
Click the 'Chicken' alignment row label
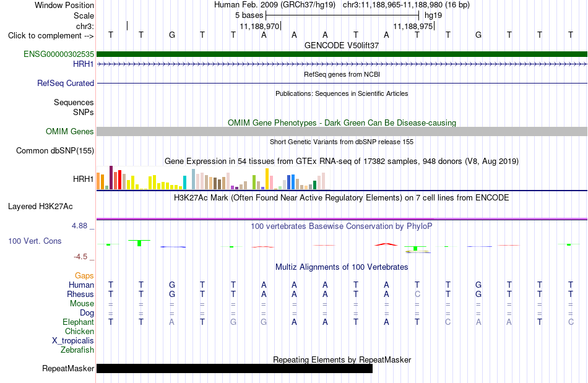tap(79, 331)
